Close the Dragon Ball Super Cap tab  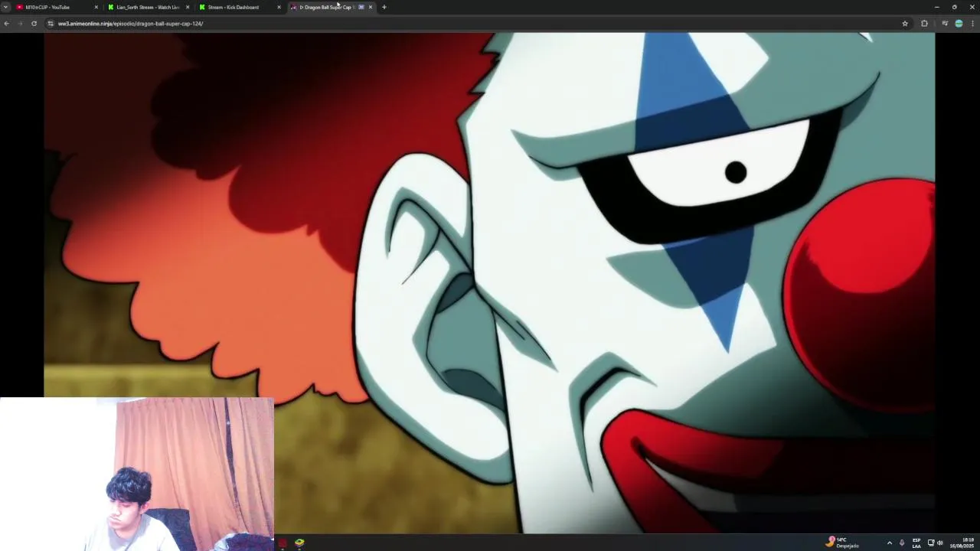pos(371,7)
